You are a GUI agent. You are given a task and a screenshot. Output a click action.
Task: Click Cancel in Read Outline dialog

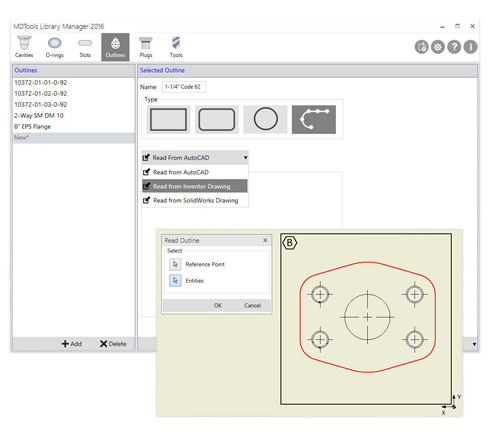coord(252,305)
